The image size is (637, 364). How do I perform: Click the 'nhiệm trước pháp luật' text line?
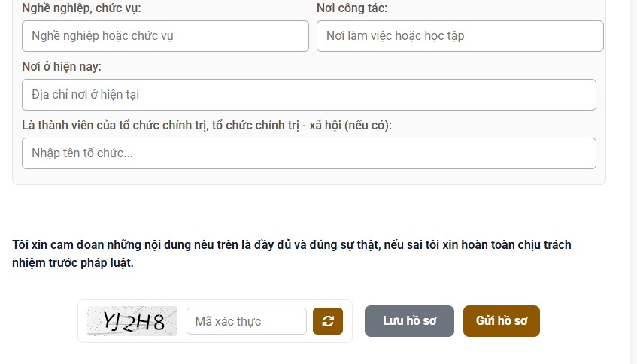[x=73, y=263]
